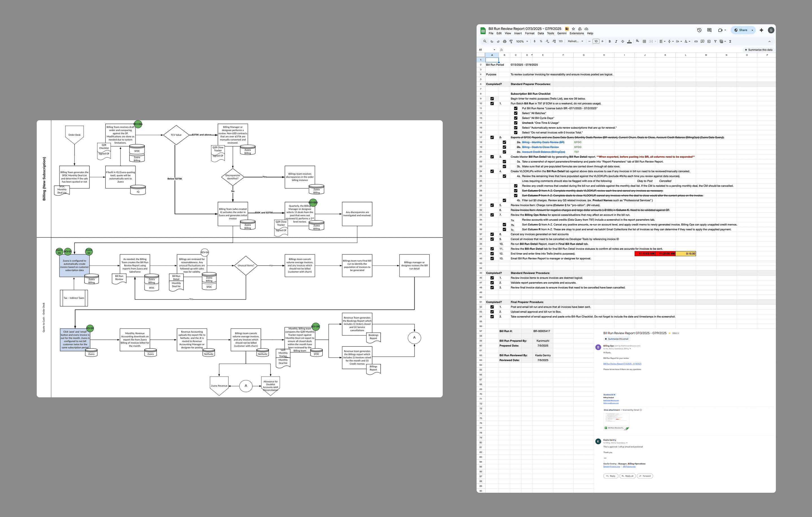Screen dimensions: 812x517
Task: Open the functions sigma icon
Action: tap(730, 41)
